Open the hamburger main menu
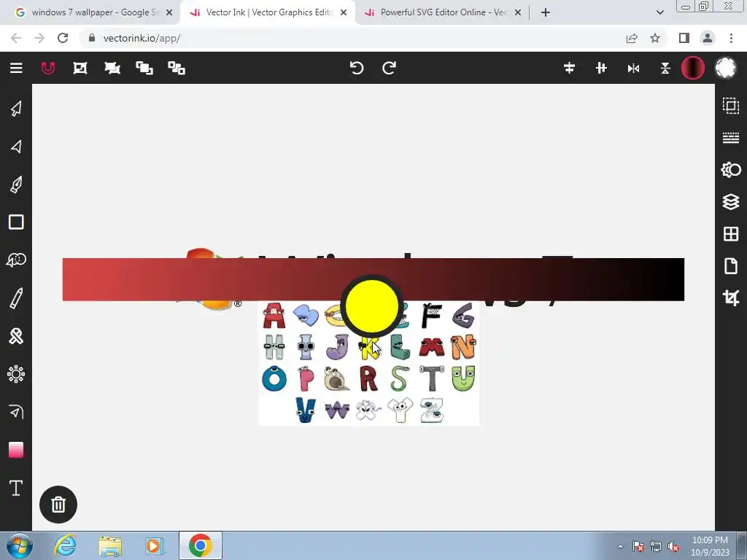 click(x=16, y=68)
